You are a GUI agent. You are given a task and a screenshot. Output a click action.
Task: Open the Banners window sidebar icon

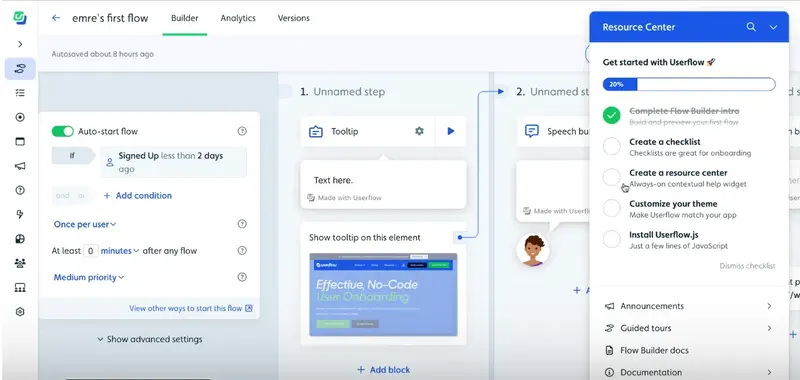pyautogui.click(x=20, y=142)
